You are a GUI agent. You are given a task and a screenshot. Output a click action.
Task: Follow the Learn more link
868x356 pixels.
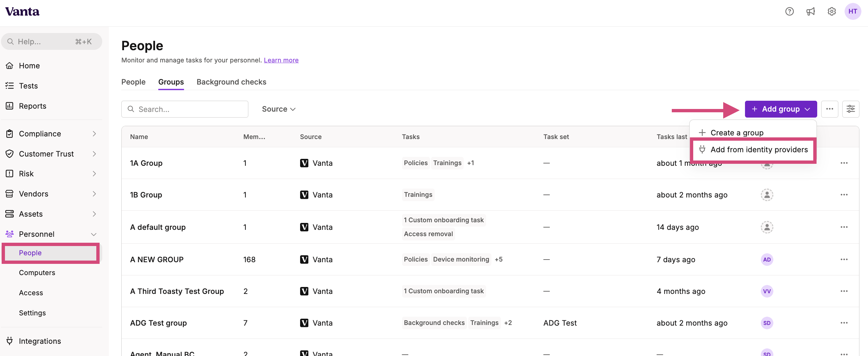281,60
